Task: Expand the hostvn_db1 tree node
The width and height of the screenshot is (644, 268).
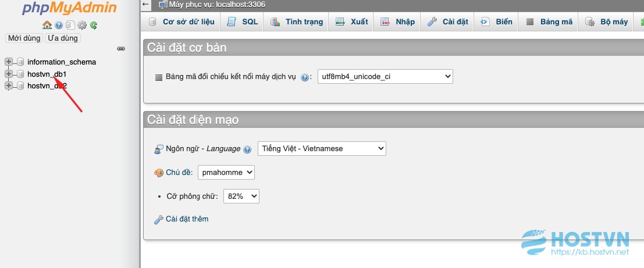Action: pyautogui.click(x=8, y=74)
